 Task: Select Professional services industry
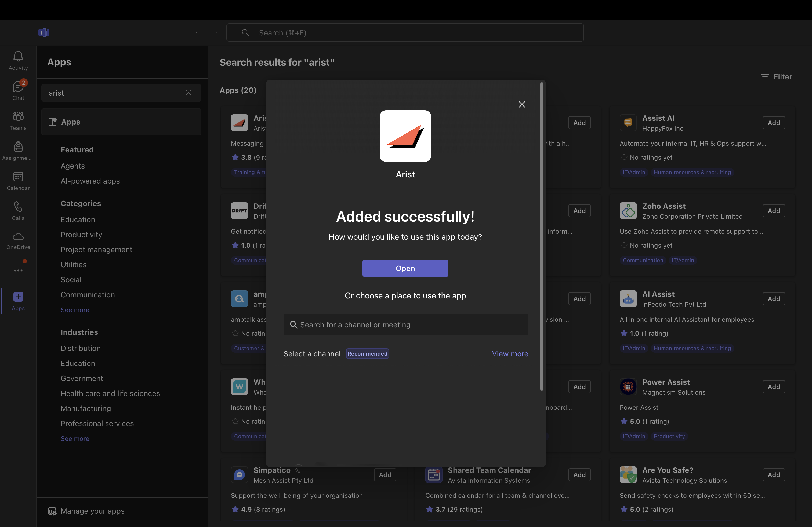tap(97, 423)
